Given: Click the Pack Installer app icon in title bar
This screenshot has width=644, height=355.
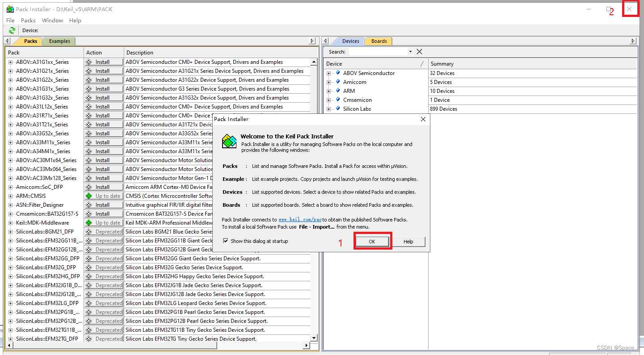Looking at the screenshot, I should pyautogui.click(x=10, y=9).
